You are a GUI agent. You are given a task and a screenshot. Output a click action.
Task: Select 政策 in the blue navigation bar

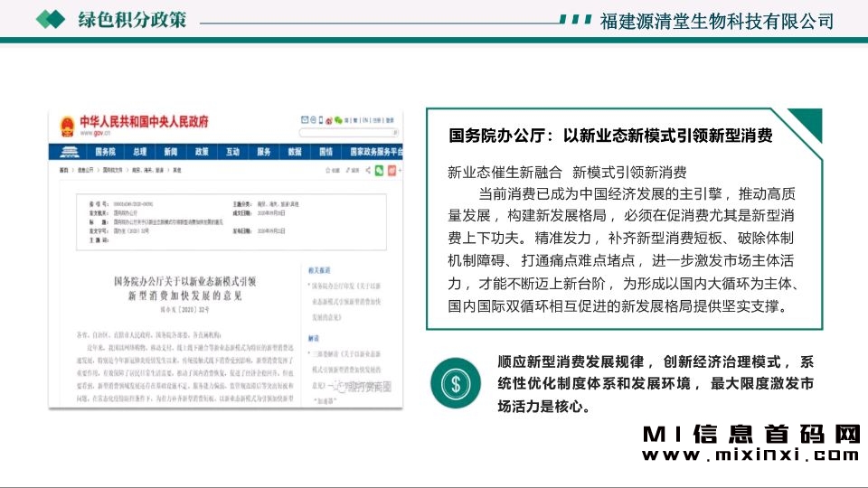click(x=202, y=152)
